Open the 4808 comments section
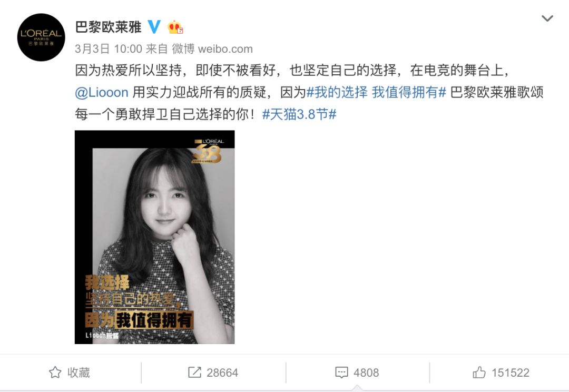 click(x=357, y=373)
